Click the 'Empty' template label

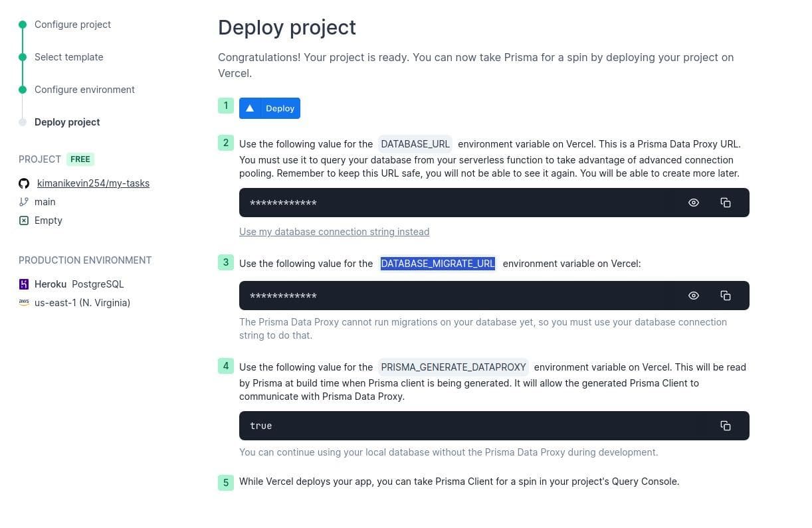click(x=49, y=220)
